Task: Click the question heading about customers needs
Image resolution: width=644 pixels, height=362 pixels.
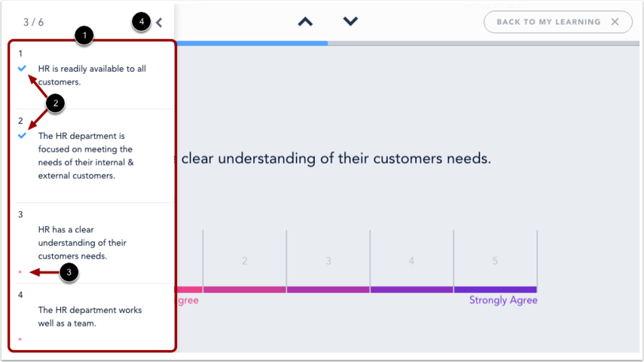Action: (x=333, y=158)
